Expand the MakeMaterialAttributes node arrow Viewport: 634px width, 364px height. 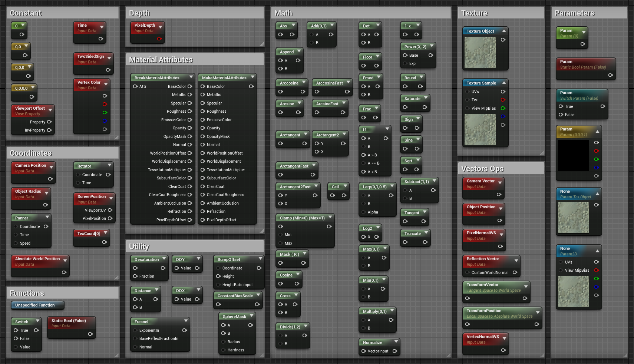click(x=253, y=77)
